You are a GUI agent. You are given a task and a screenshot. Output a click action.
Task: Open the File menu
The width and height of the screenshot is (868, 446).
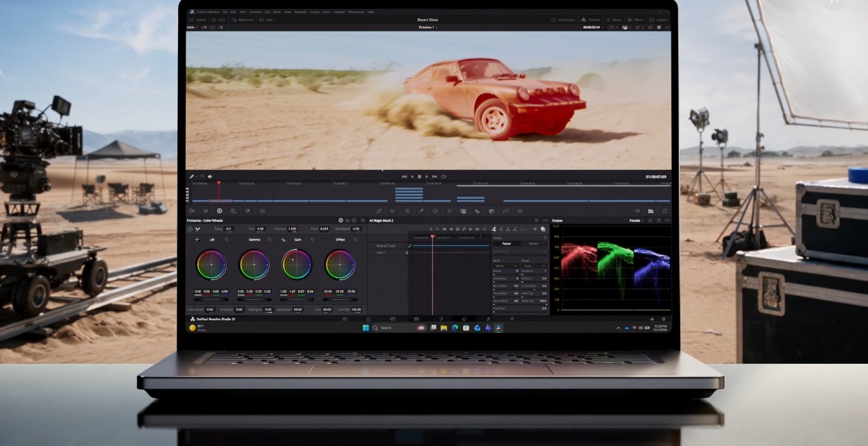pos(225,12)
